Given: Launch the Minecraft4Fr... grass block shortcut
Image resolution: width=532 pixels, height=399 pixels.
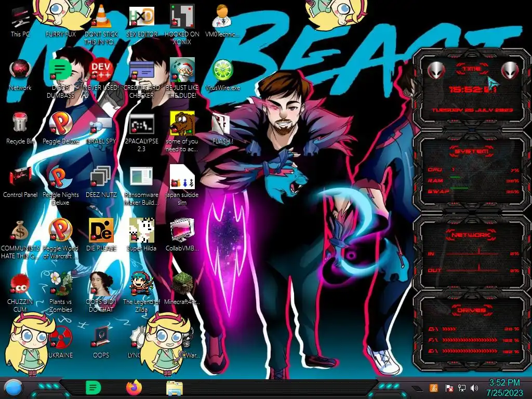Looking at the screenshot, I should (182, 289).
